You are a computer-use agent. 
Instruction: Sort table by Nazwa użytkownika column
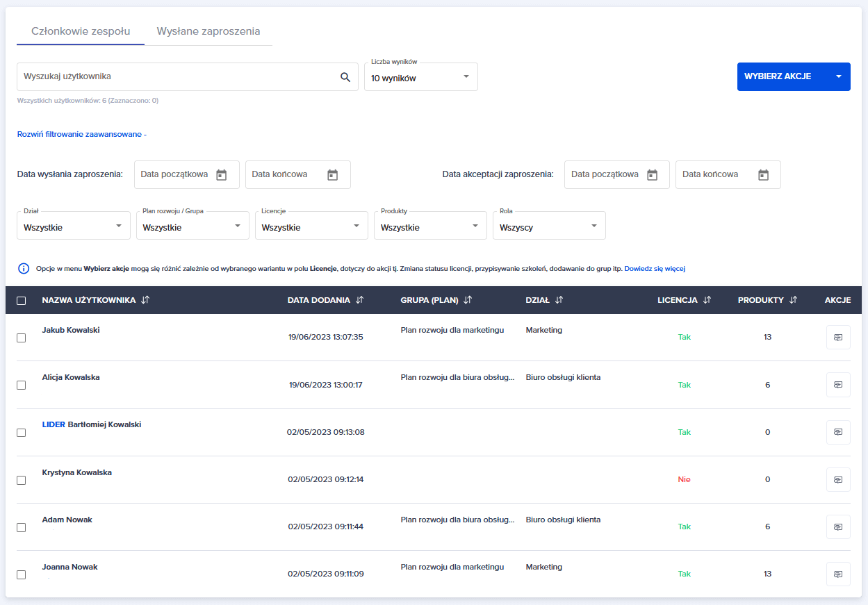[145, 300]
